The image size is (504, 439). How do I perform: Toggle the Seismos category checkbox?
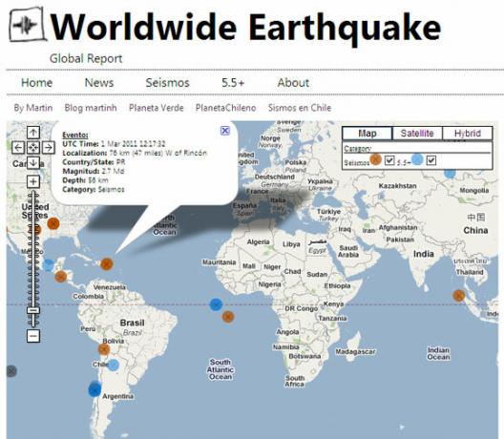point(389,160)
